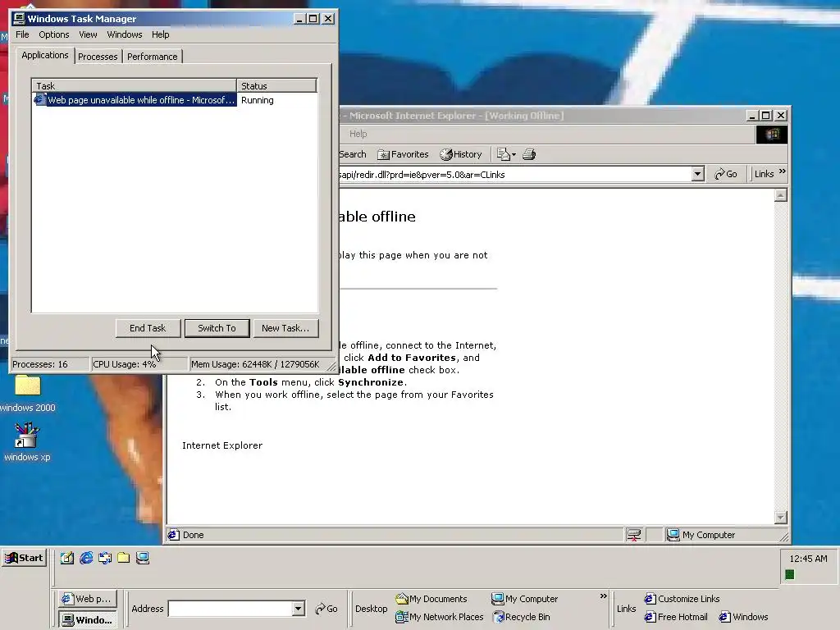This screenshot has width=840, height=630.
Task: Click the My Computer zone in IE status bar
Action: click(701, 535)
